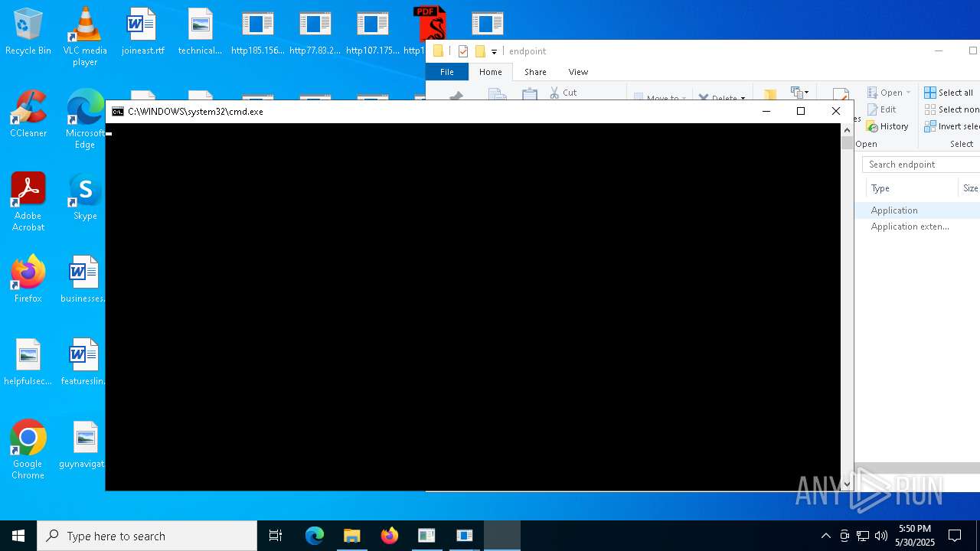Open Firefox from the taskbar
The image size is (980, 551).
coord(389,536)
